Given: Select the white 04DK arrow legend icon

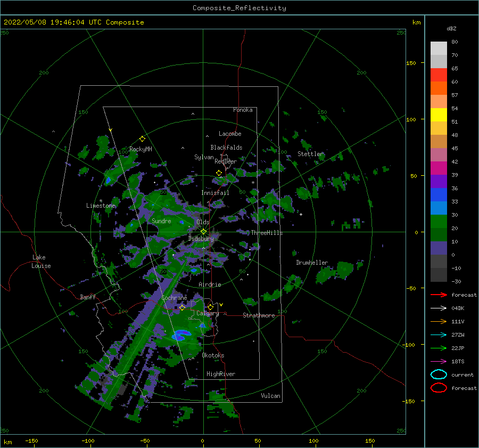Looking at the screenshot, I should [439, 308].
